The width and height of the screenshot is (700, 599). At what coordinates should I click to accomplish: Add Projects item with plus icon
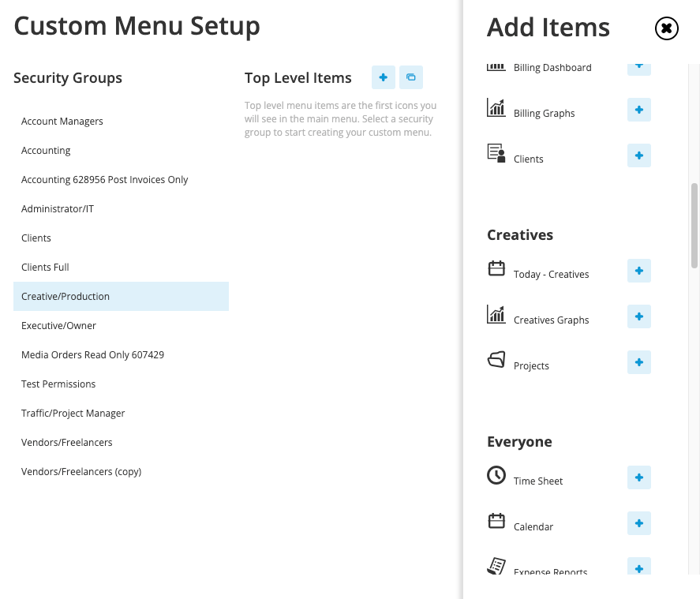coord(639,362)
